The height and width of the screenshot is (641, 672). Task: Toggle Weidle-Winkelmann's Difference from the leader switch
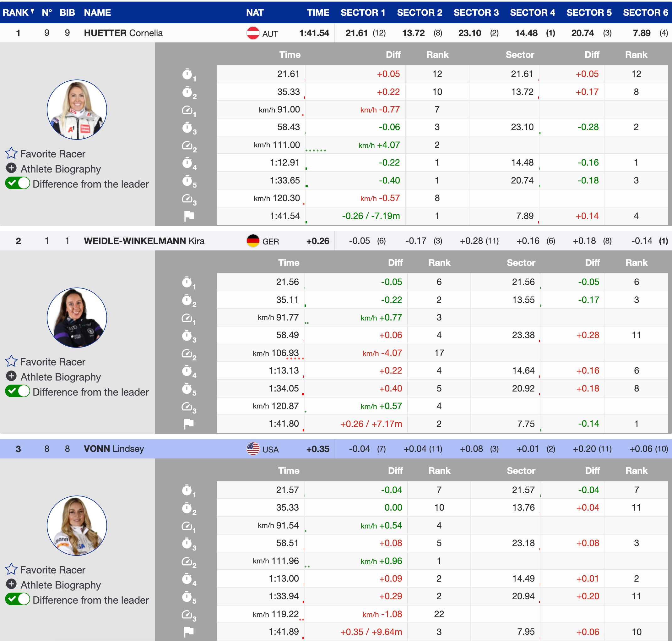[x=18, y=391]
